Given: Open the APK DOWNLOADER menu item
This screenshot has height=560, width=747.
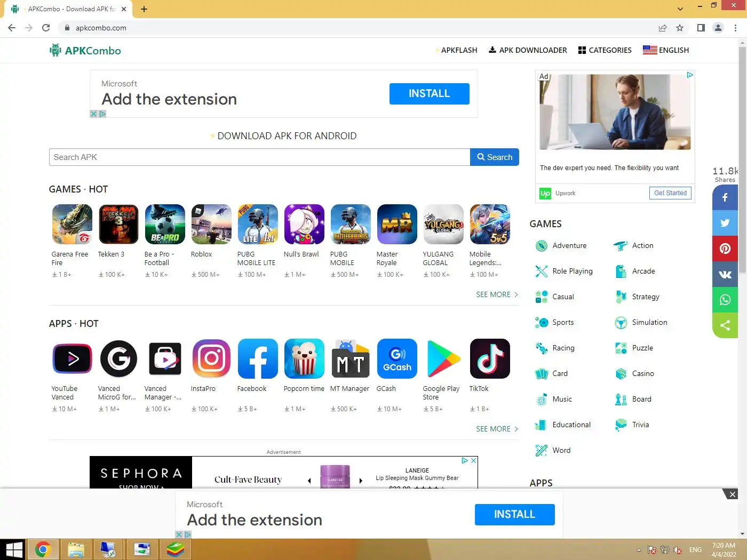Looking at the screenshot, I should (528, 50).
